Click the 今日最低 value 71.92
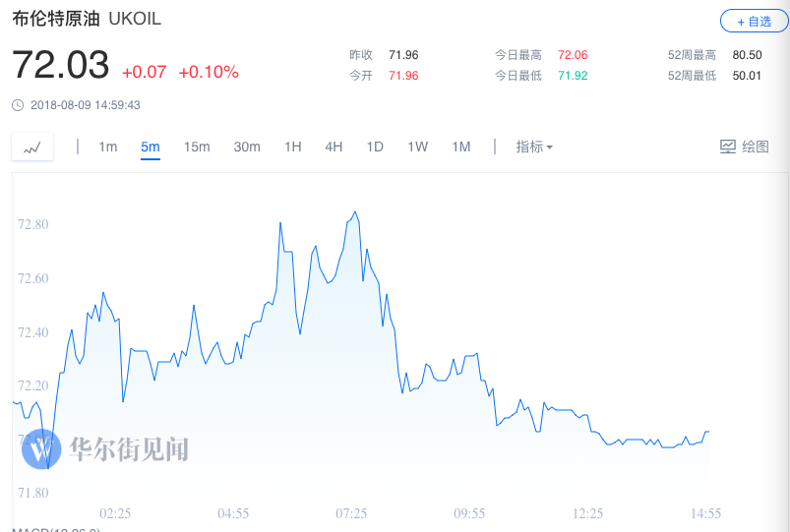The height and width of the screenshot is (532, 790). coord(573,76)
